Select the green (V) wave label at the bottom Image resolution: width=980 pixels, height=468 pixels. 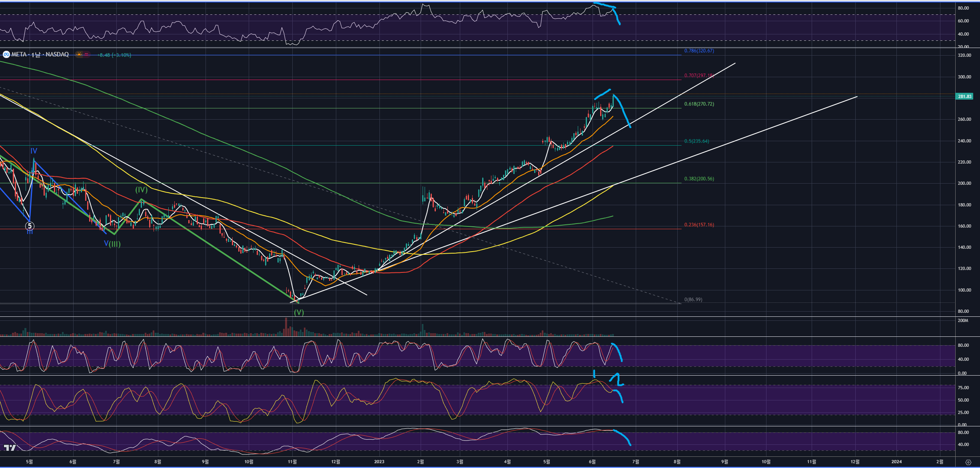[x=299, y=312]
